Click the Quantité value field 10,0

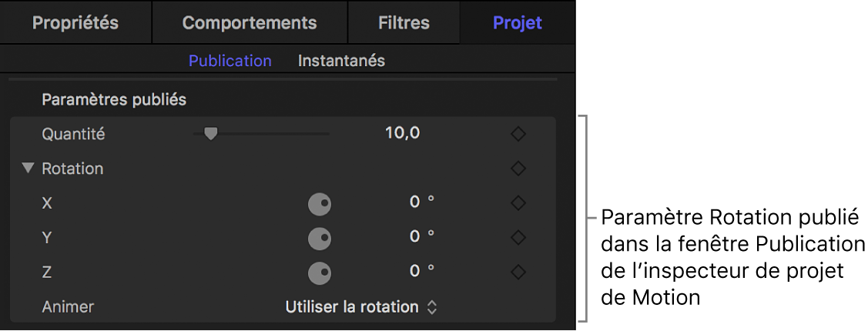(x=402, y=133)
